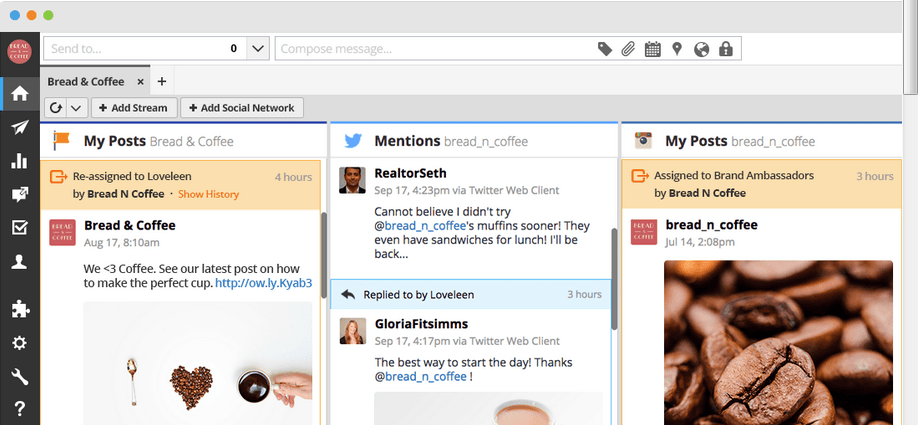Click the Instagram camera icon in stream header
The height and width of the screenshot is (425, 918).
(644, 140)
